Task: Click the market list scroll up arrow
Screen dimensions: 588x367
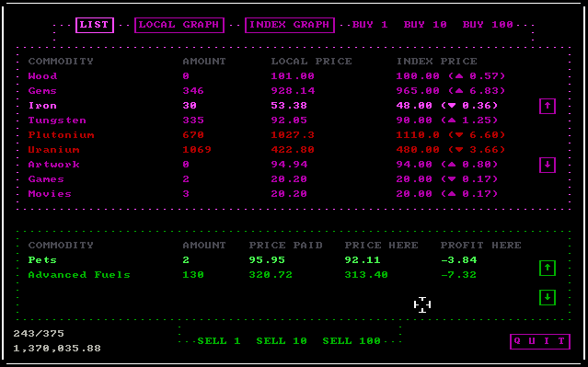Action: coord(548,106)
